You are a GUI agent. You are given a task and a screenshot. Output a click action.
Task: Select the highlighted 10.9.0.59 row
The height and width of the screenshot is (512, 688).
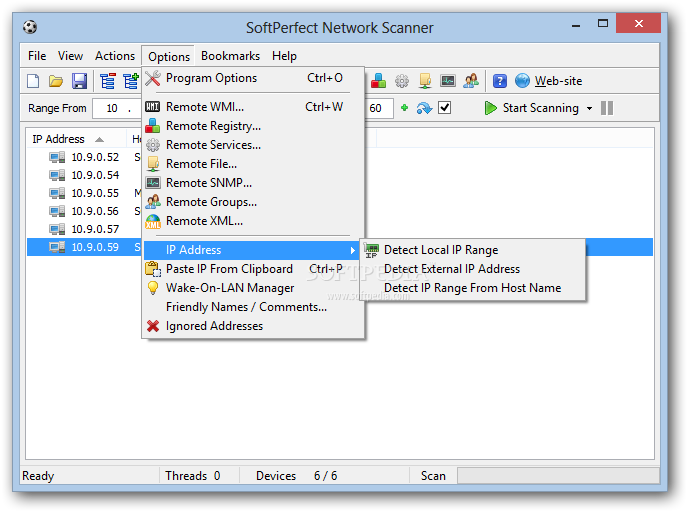tap(83, 247)
